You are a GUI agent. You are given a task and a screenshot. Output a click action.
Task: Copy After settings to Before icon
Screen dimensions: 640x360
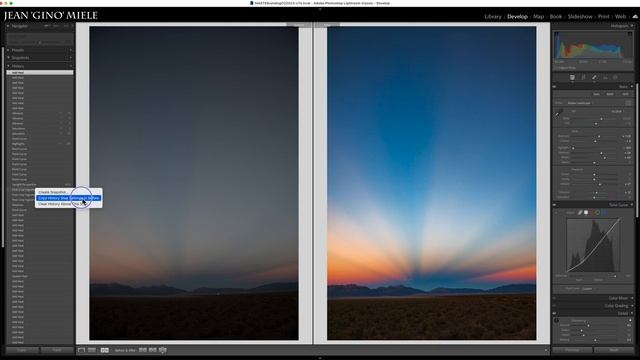point(153,350)
